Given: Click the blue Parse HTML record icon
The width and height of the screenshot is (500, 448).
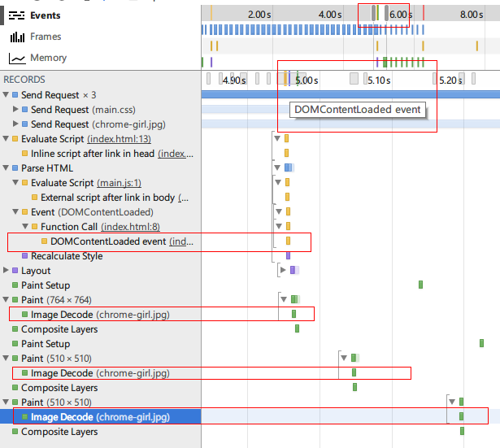Looking at the screenshot, I should pyautogui.click(x=15, y=168).
